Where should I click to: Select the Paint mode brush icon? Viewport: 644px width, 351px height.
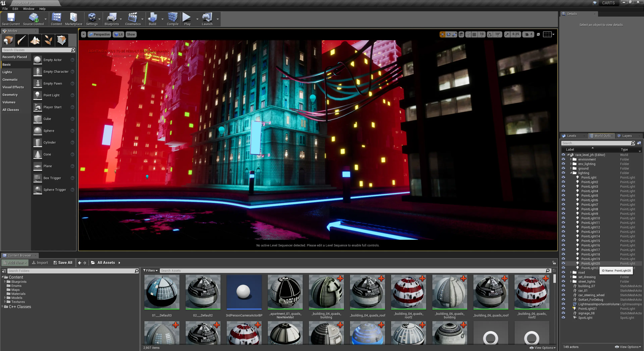click(x=21, y=40)
